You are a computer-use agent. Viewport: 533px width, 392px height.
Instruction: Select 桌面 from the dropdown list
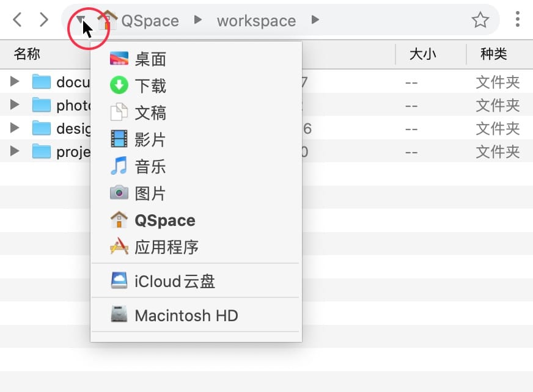150,59
